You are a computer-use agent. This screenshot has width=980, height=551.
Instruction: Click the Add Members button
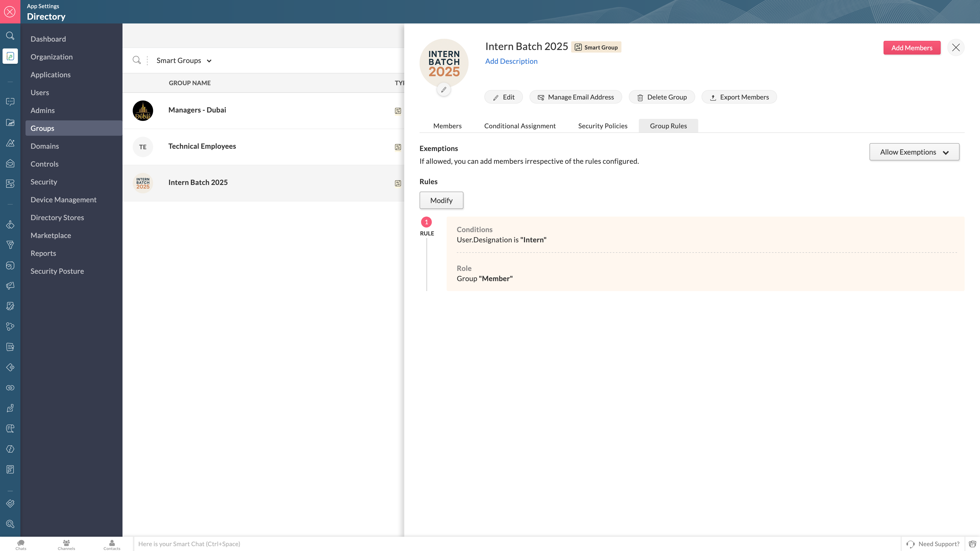point(912,47)
